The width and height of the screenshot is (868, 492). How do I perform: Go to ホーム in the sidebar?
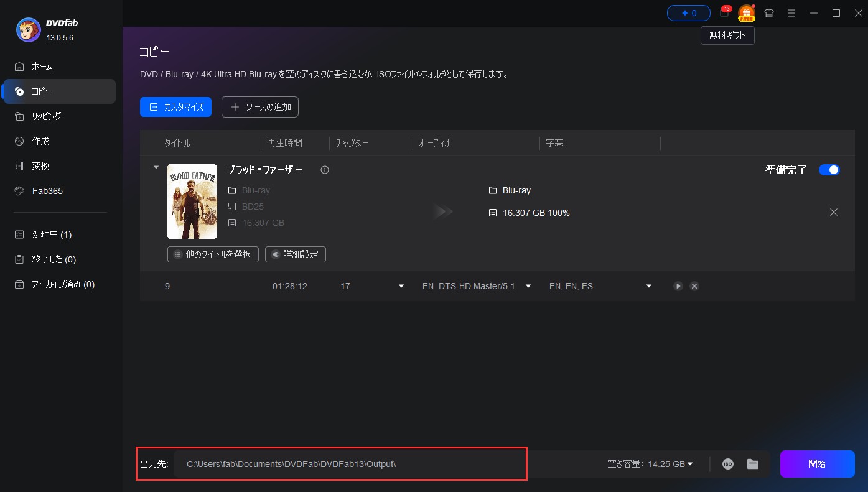(59, 67)
